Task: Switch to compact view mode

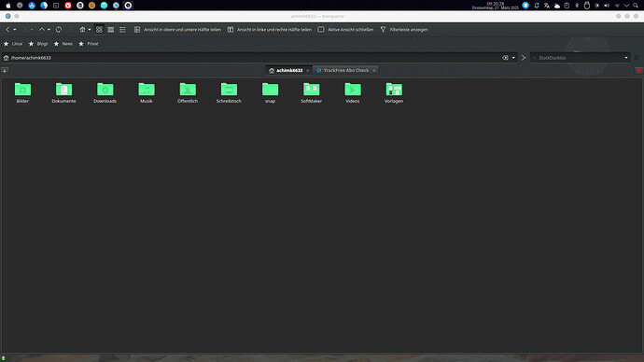Action: coord(111,30)
